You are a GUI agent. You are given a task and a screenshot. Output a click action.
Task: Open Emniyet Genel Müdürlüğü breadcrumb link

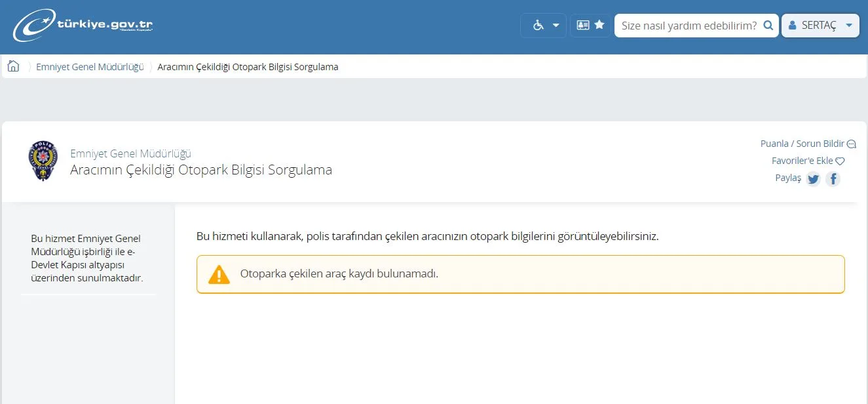coord(90,67)
